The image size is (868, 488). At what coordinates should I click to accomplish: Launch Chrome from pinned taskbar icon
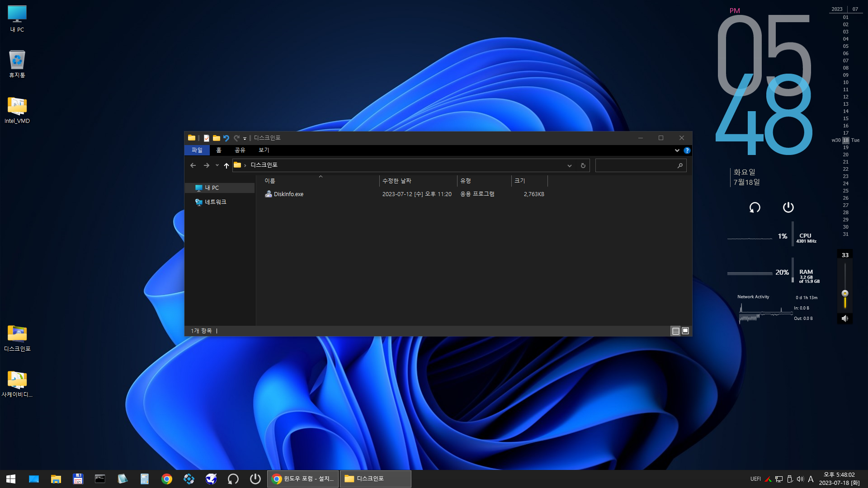(x=167, y=479)
